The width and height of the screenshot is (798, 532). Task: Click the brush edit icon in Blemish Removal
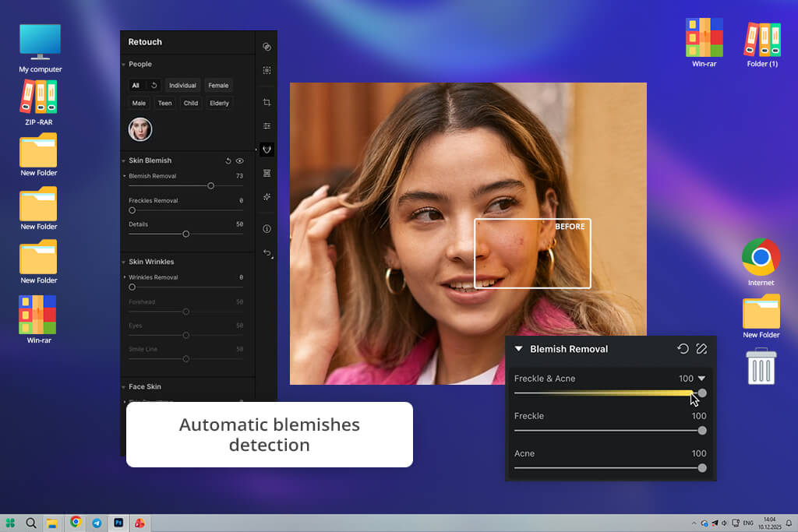tap(702, 349)
